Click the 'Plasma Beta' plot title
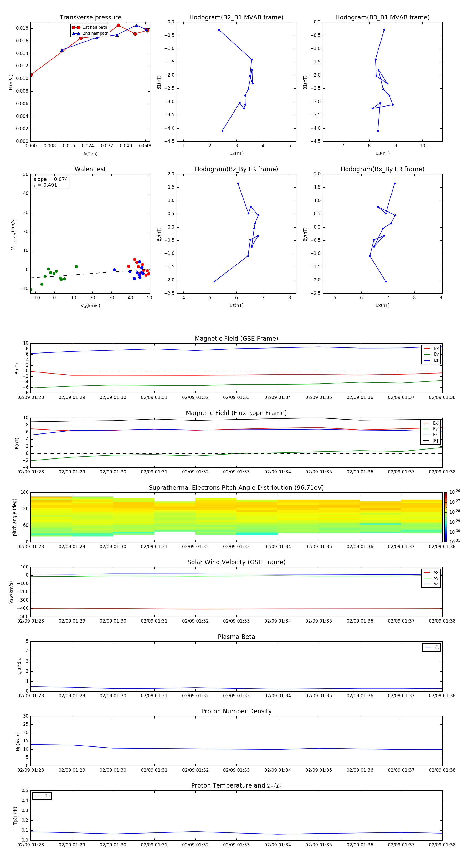The height and width of the screenshot is (868, 473). point(236,637)
